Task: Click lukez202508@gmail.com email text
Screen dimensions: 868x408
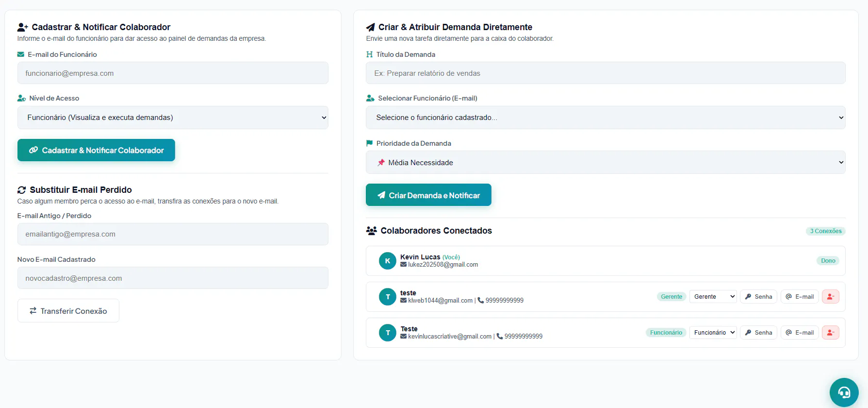Action: pyautogui.click(x=443, y=265)
